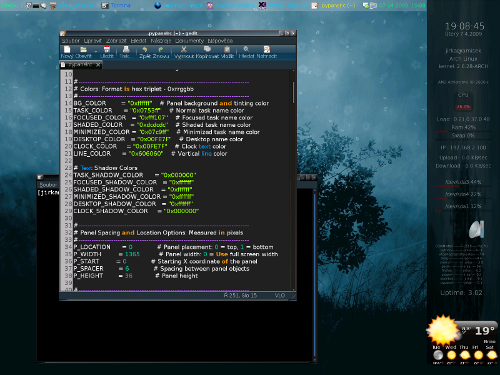Click the BG_COLOR line in the editor

(171, 103)
